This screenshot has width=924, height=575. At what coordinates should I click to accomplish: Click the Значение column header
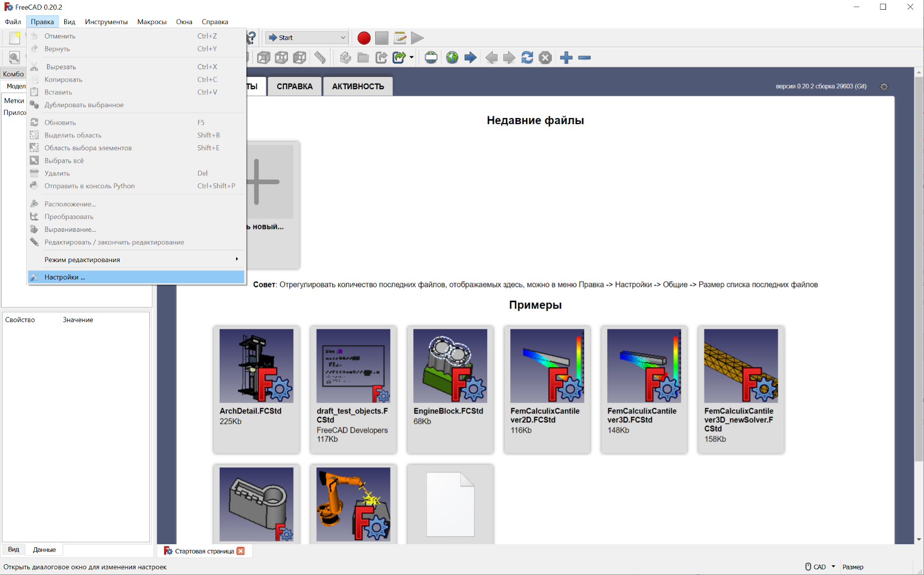pyautogui.click(x=78, y=320)
